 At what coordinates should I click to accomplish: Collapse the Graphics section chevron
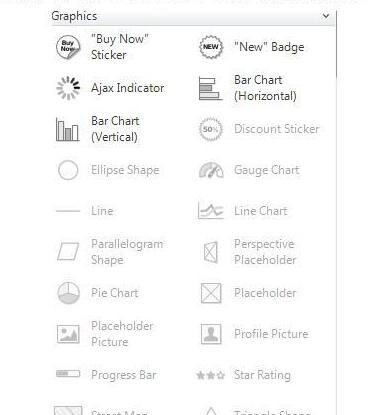(x=326, y=16)
